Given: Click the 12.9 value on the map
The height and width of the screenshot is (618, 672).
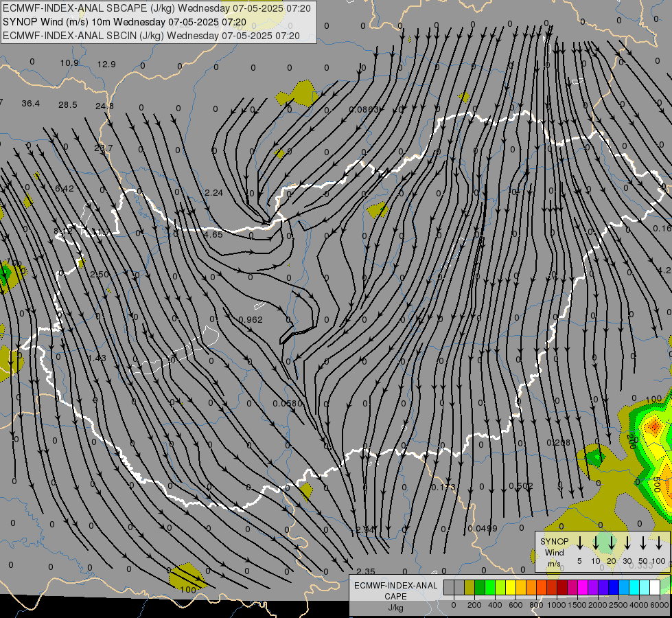Looking at the screenshot, I should [x=106, y=65].
